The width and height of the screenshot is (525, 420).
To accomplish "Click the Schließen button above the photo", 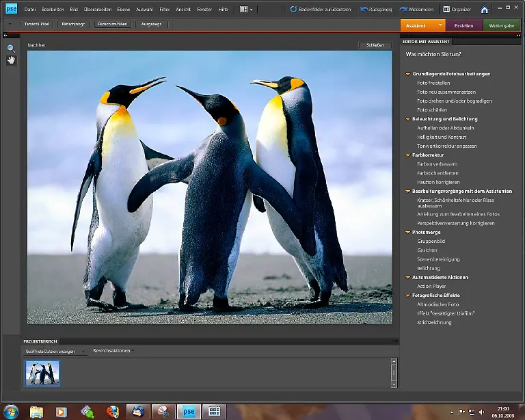I will click(x=375, y=45).
